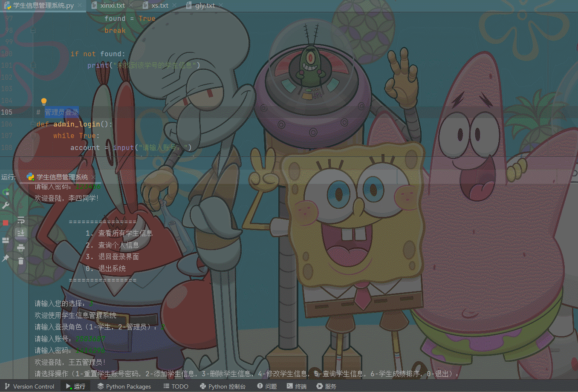Open the 终端 terminal tool window

click(297, 386)
